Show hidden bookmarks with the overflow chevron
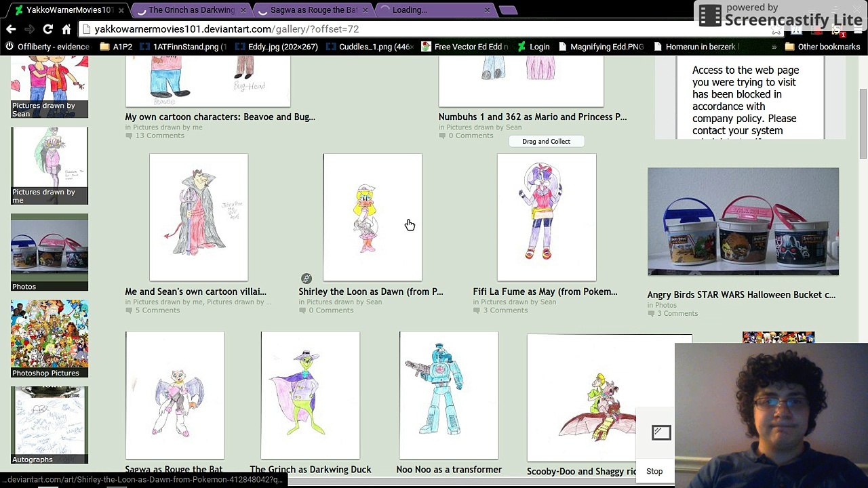868x488 pixels. (x=774, y=47)
